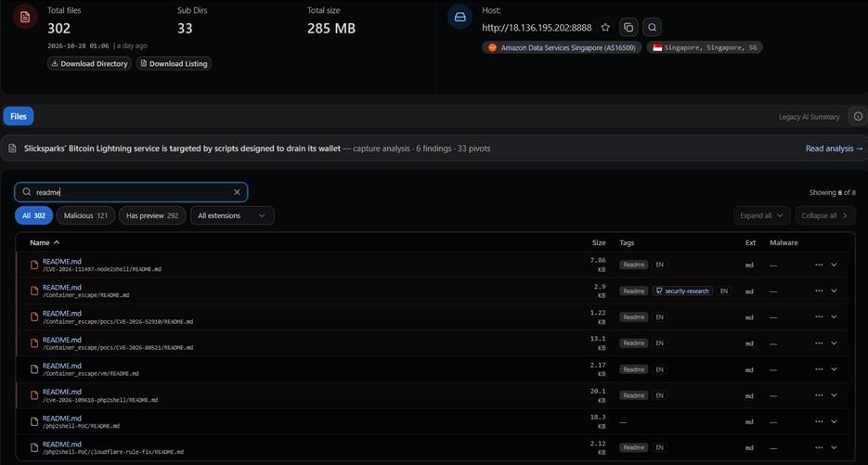Copy the host URL with copy icon
Image resolution: width=868 pixels, height=465 pixels.
[628, 27]
